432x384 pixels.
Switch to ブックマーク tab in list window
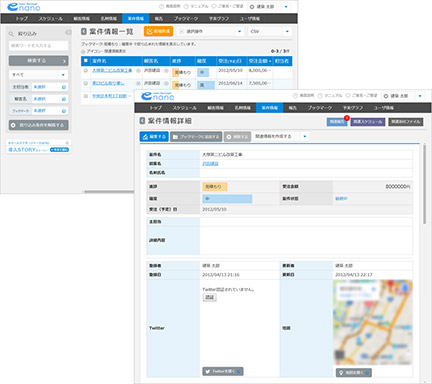pos(186,19)
